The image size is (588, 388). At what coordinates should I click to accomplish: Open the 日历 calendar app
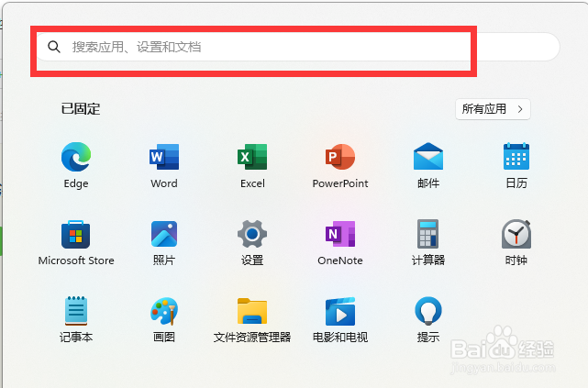tap(516, 156)
